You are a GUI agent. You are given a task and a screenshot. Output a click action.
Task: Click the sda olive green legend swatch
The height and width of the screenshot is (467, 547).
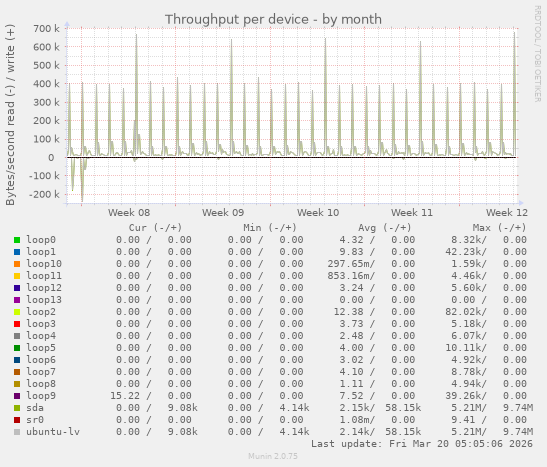tap(17, 408)
